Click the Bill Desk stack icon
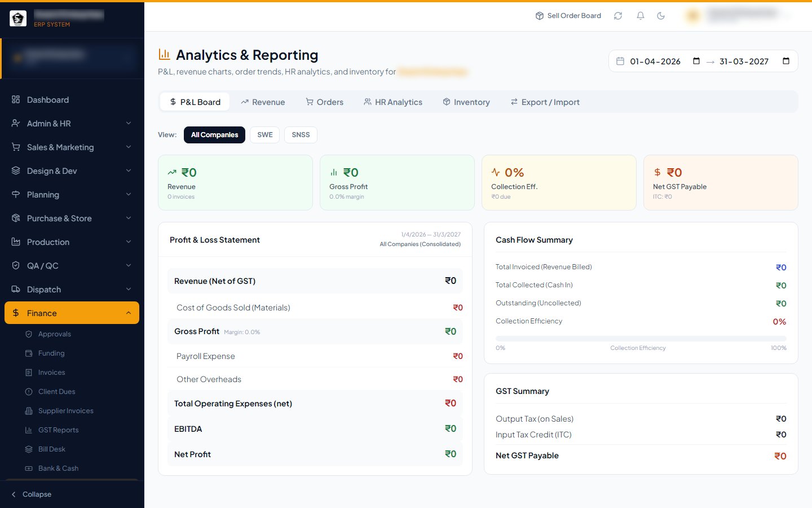 (x=29, y=449)
